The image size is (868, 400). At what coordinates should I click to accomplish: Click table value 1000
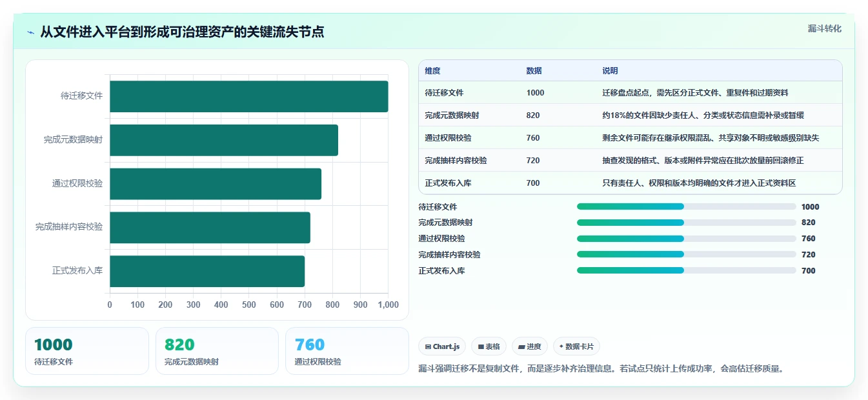coord(535,93)
